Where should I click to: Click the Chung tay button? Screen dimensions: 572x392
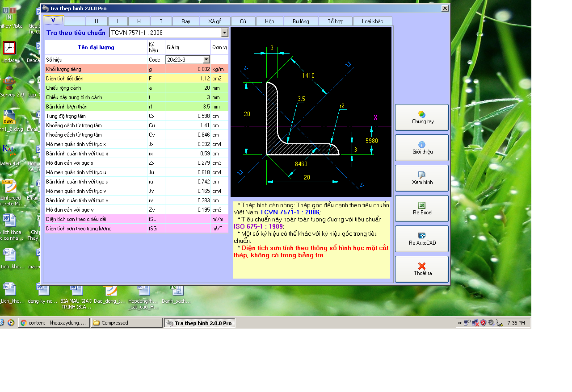click(x=422, y=117)
